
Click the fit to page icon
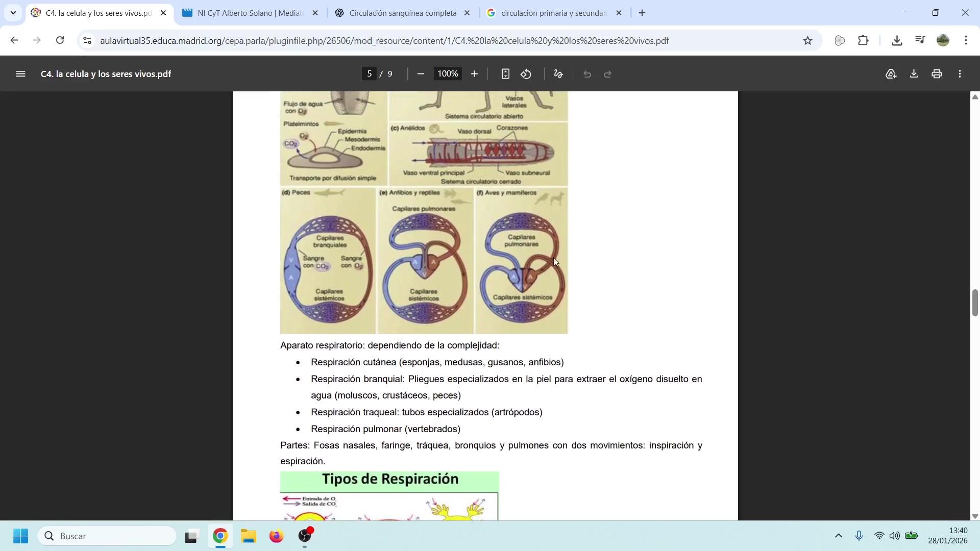pos(505,74)
